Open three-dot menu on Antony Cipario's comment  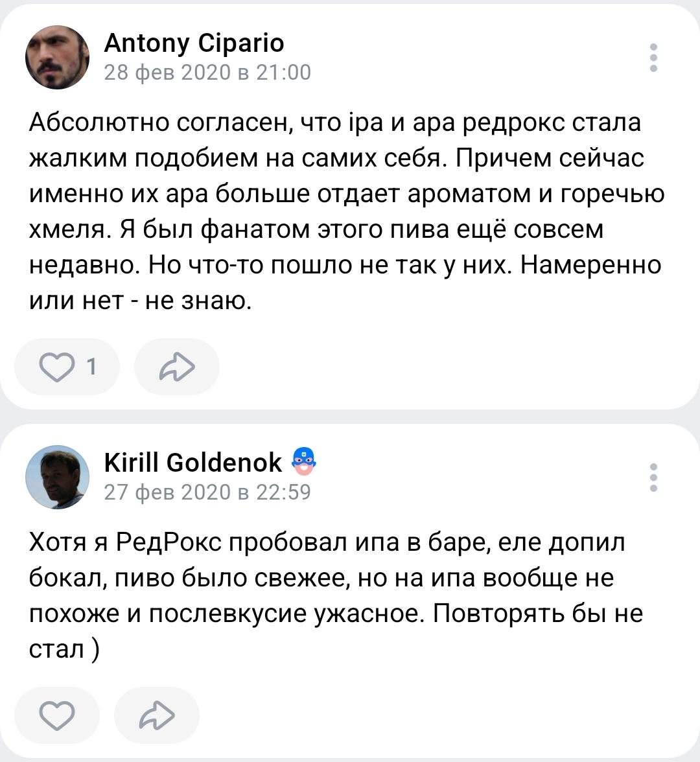tap(653, 58)
